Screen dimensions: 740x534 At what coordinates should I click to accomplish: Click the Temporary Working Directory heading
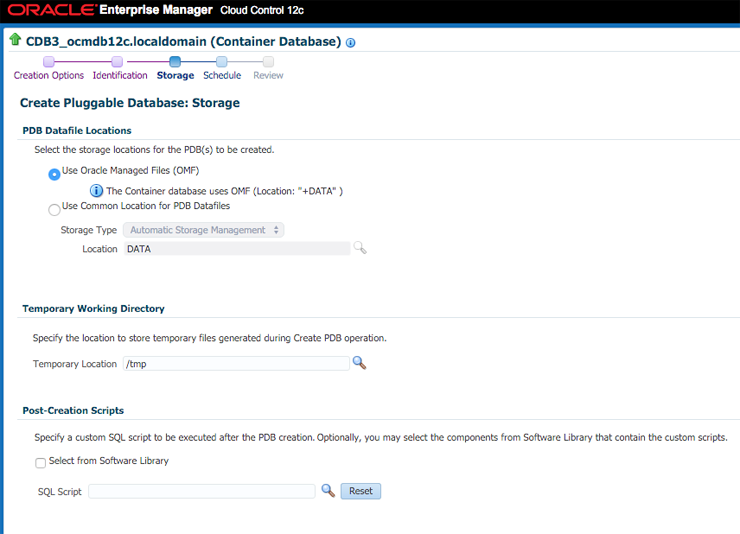coord(93,309)
